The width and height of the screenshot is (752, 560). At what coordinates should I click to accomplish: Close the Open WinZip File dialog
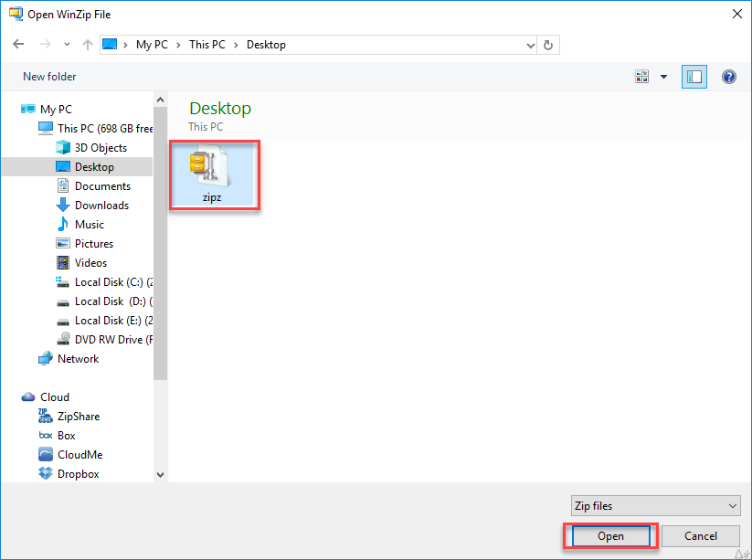point(737,14)
